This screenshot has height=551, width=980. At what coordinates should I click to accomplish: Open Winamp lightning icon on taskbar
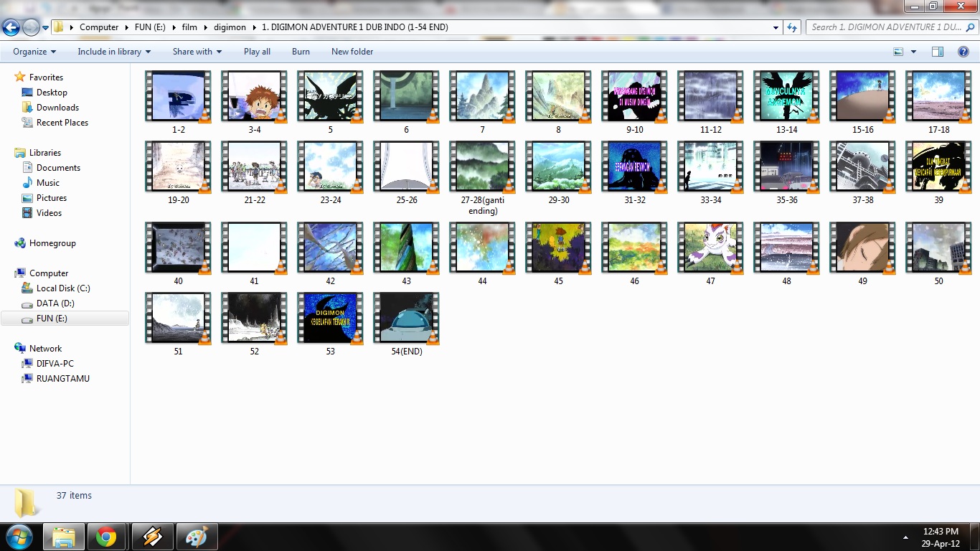coord(152,537)
